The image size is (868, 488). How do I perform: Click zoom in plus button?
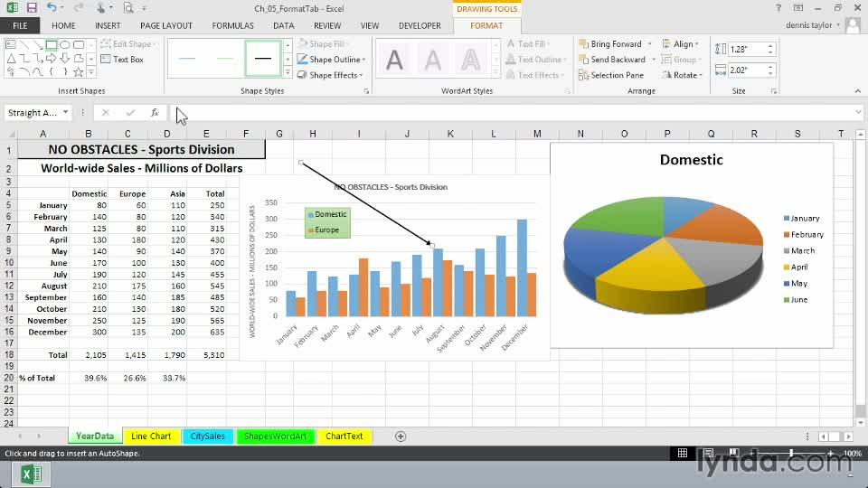point(830,453)
